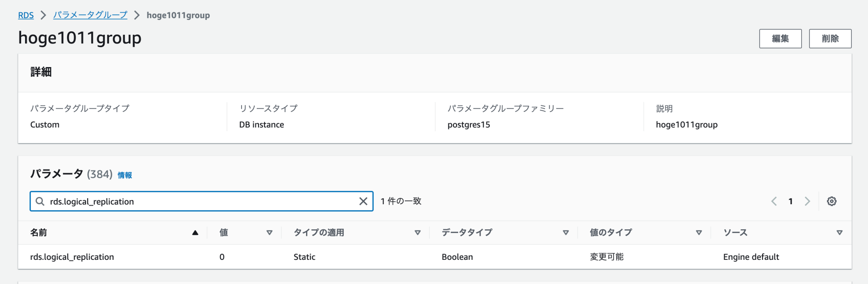This screenshot has width=868, height=284.
Task: Open the RDS breadcrumb link
Action: 26,15
